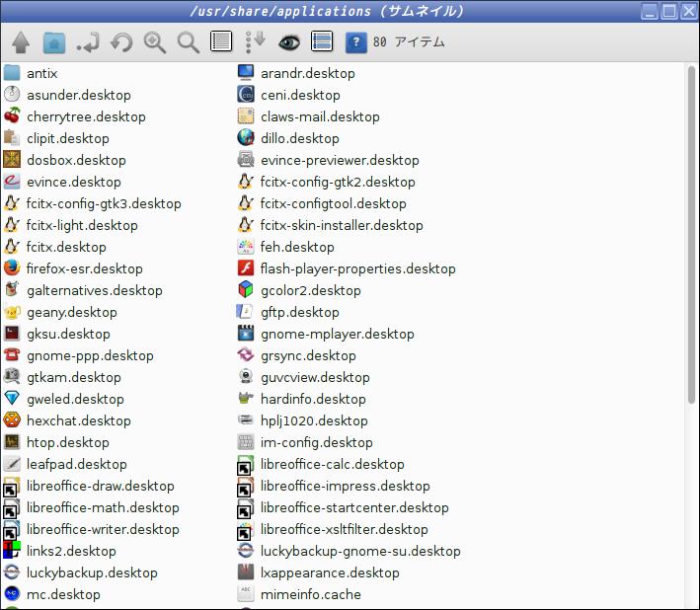Select im-config.desktop entry

click(304, 442)
